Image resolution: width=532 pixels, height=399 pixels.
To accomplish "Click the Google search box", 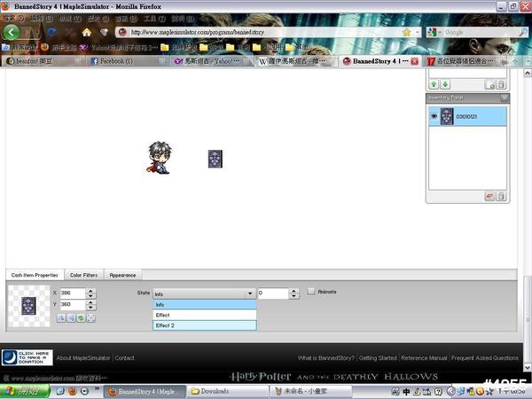I will point(480,32).
